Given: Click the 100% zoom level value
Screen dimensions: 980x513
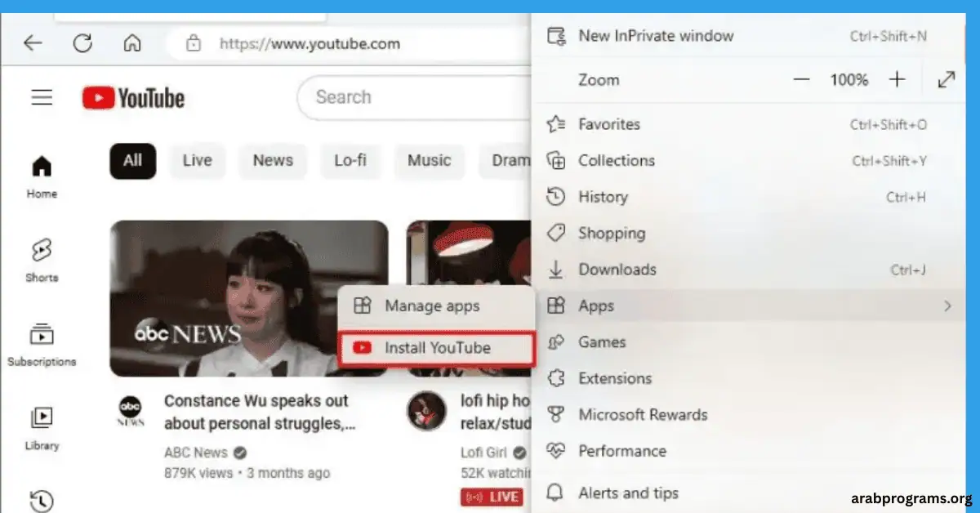Looking at the screenshot, I should coord(849,80).
